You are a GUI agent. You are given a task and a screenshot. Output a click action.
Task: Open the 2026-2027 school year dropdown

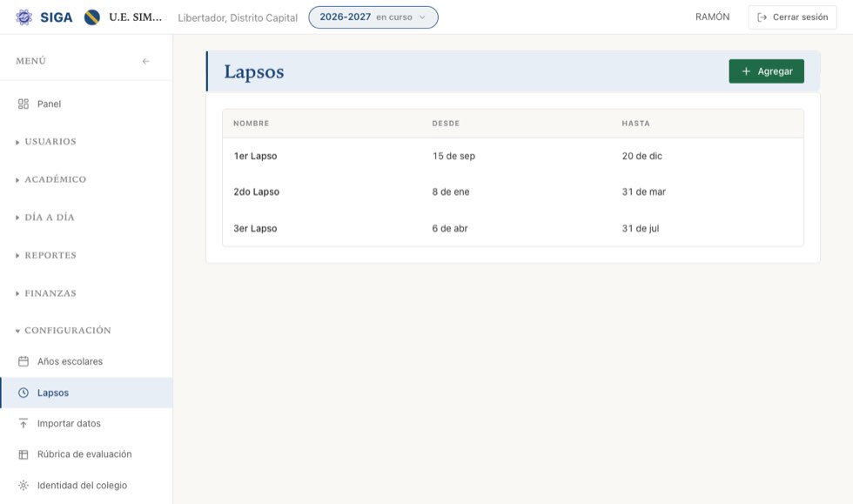pos(373,17)
